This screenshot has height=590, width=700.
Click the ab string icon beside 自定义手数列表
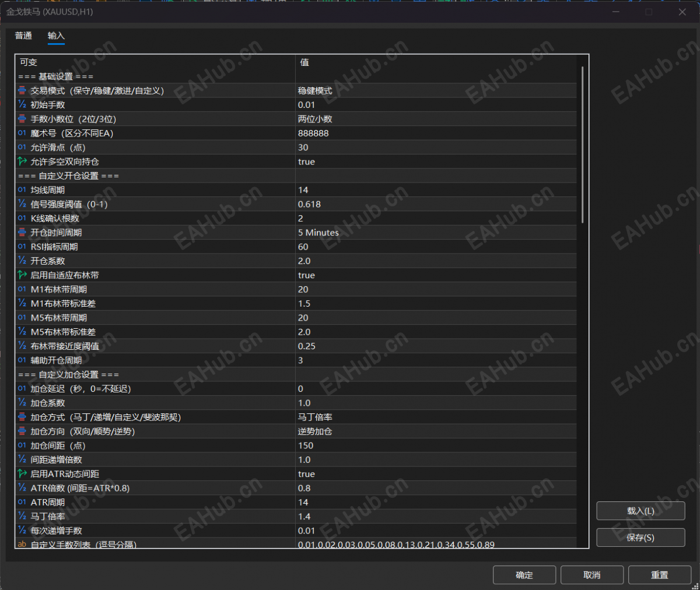22,544
